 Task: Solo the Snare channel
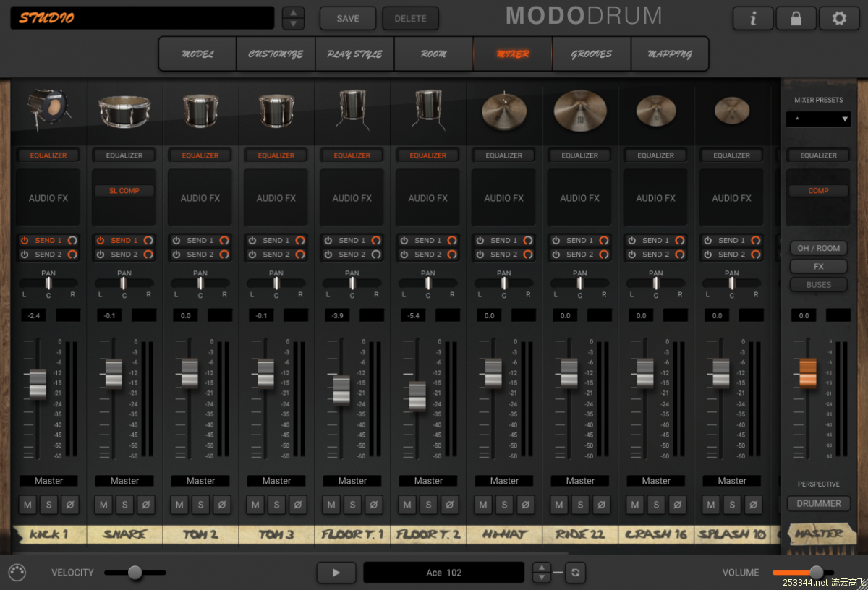point(124,505)
